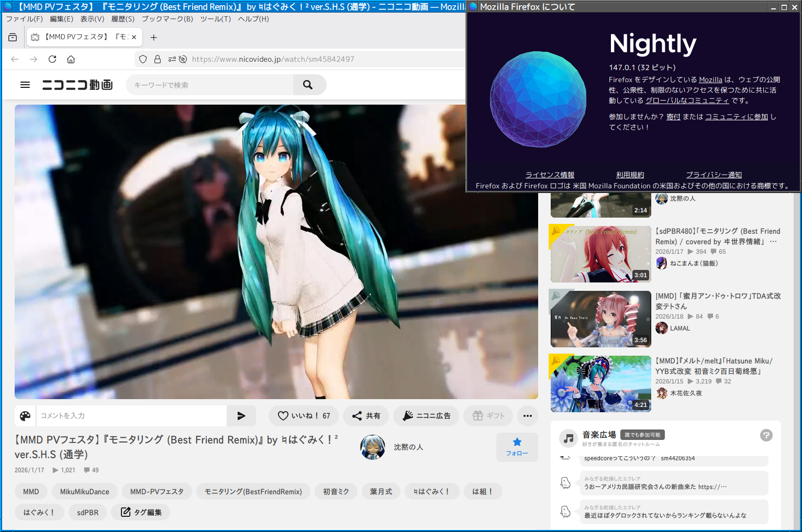Open the メルト/melt video thumbnail
Screen dimensions: 802x532
(x=600, y=383)
